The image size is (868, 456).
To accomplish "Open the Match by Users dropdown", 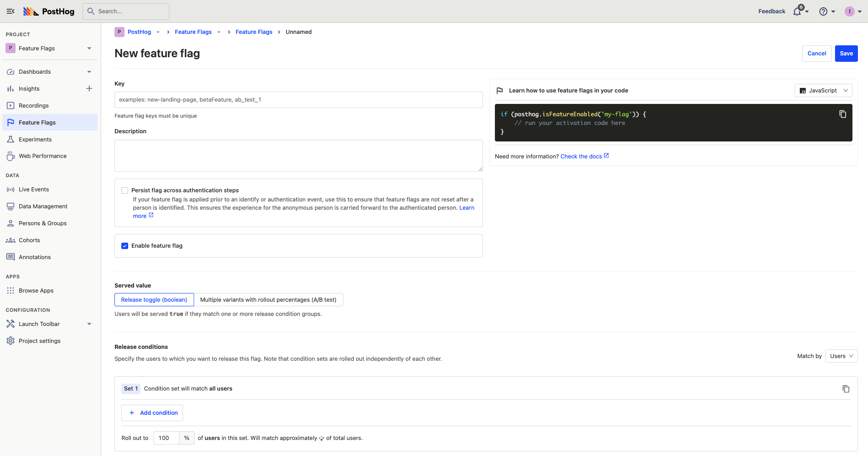I will tap(841, 356).
